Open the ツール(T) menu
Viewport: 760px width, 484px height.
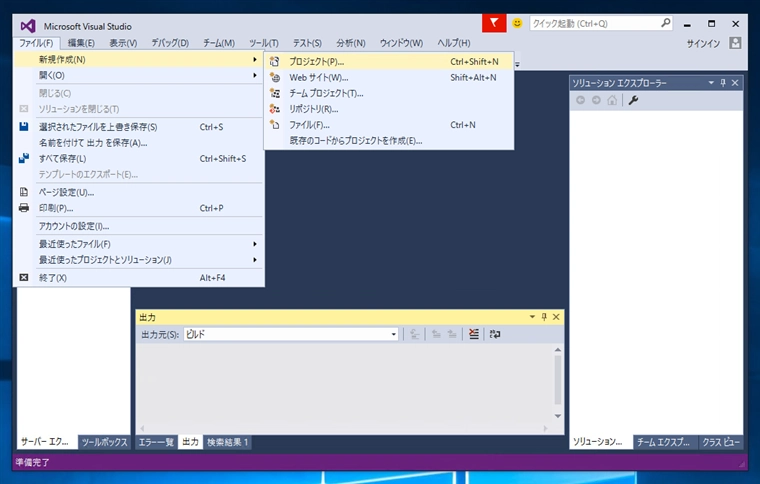click(x=264, y=43)
